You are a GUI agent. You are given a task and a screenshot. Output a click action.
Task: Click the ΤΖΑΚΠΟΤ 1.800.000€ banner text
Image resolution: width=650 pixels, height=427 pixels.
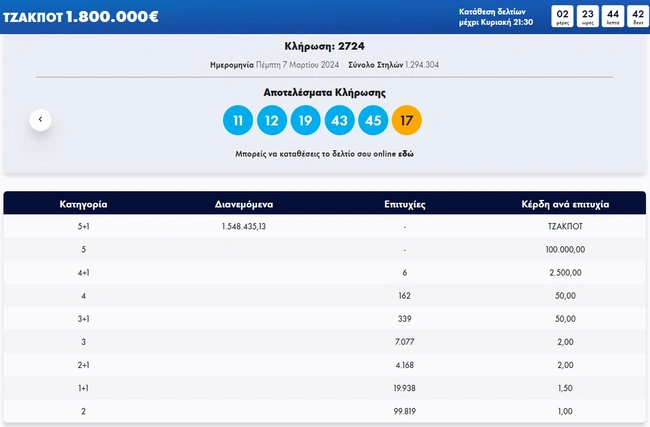click(80, 17)
